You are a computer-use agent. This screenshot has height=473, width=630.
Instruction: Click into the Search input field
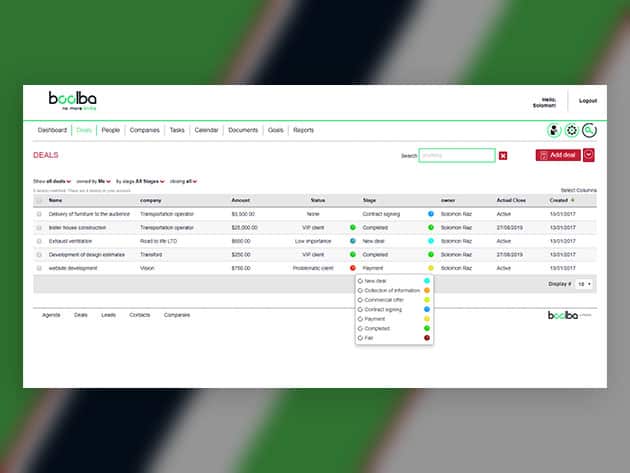coord(457,155)
